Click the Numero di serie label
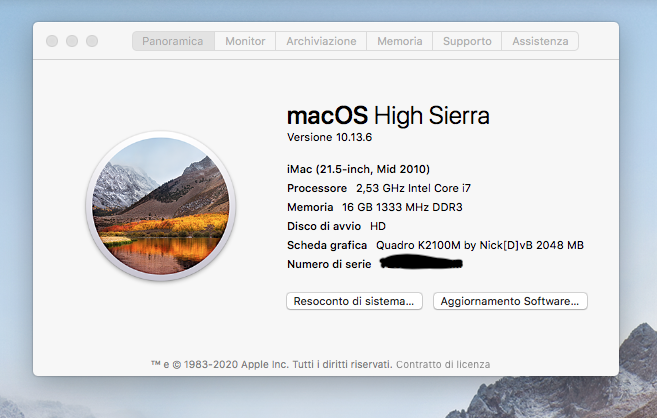Screen dimensions: 657x418 click(329, 264)
